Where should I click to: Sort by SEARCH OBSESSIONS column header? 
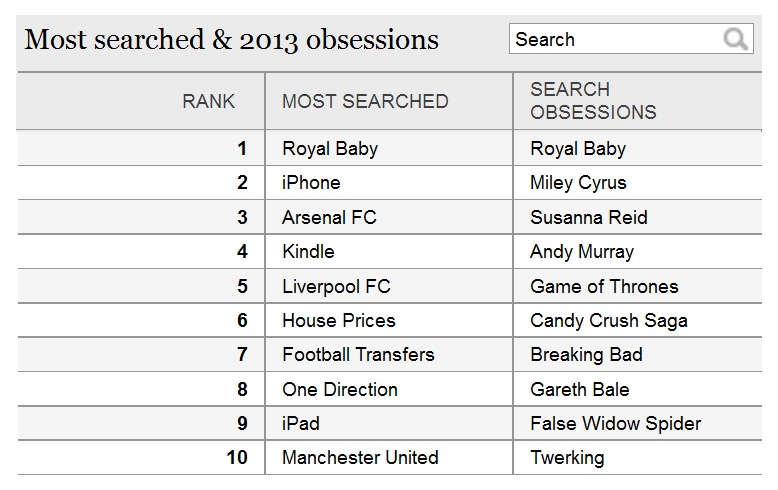pyautogui.click(x=593, y=101)
